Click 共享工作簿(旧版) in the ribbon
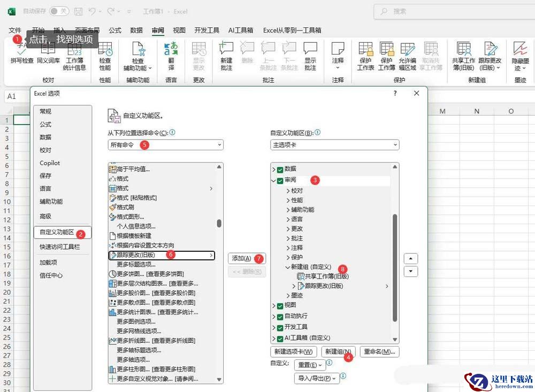 coord(463,56)
